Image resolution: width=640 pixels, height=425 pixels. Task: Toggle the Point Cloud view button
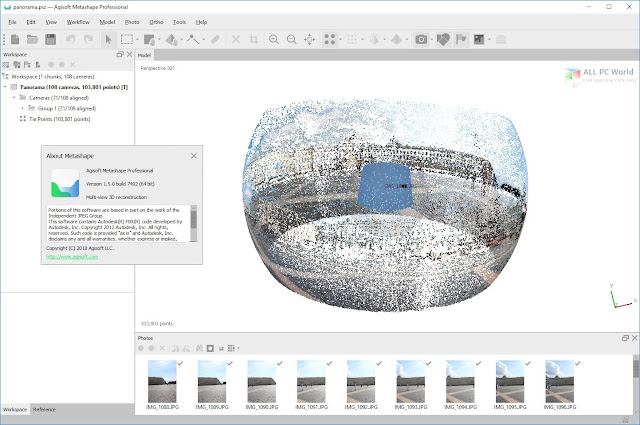330,39
